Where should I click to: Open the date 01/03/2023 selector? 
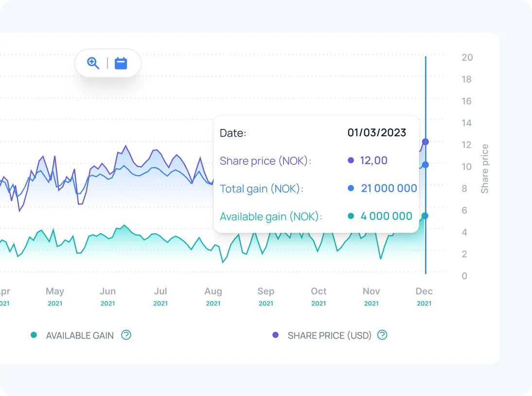pyautogui.click(x=377, y=132)
